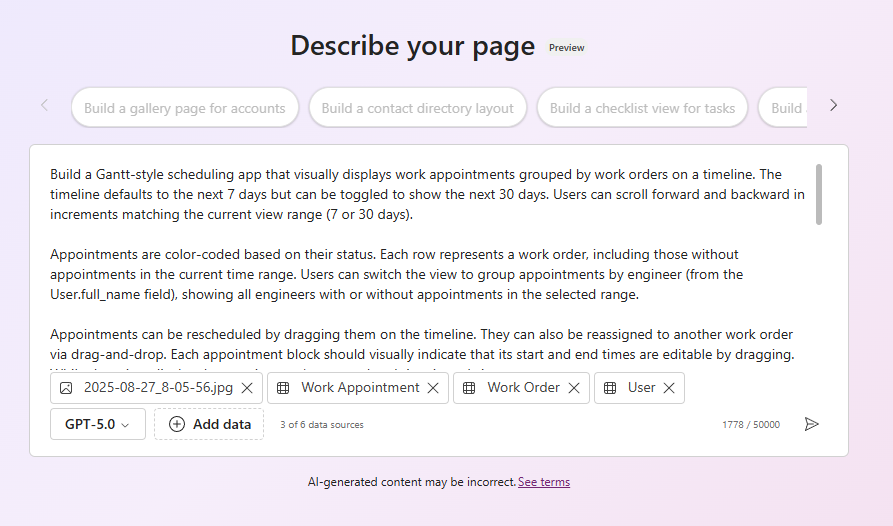Screen dimensions: 893x526
Task: Click inside the page description text box
Action: click(x=420, y=260)
